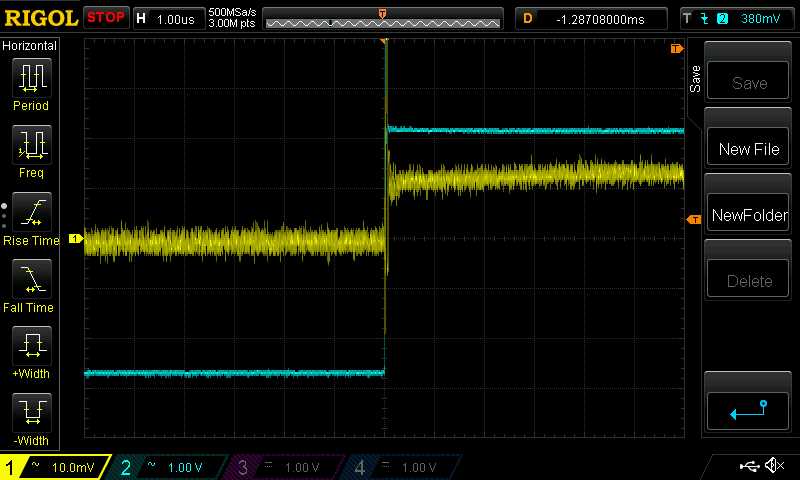Click the trigger source channel 2 badge
The width and height of the screenshot is (800, 480).
point(722,19)
